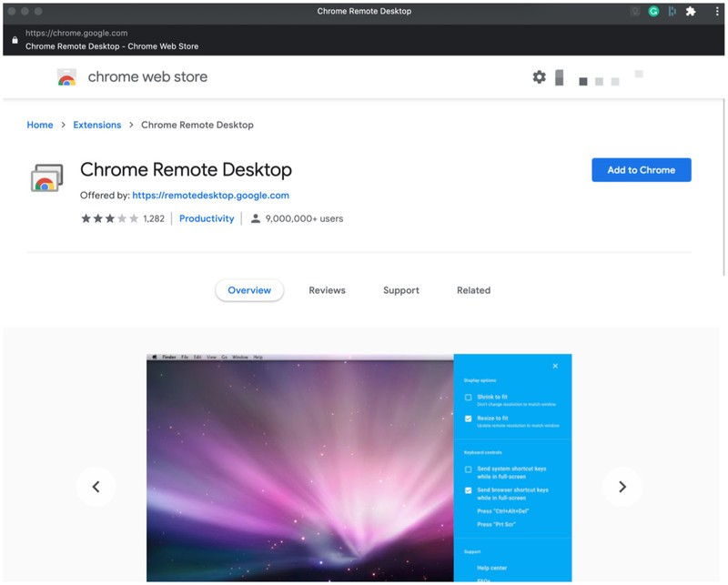Switch to the Support tab
The height and width of the screenshot is (585, 728).
coord(401,290)
